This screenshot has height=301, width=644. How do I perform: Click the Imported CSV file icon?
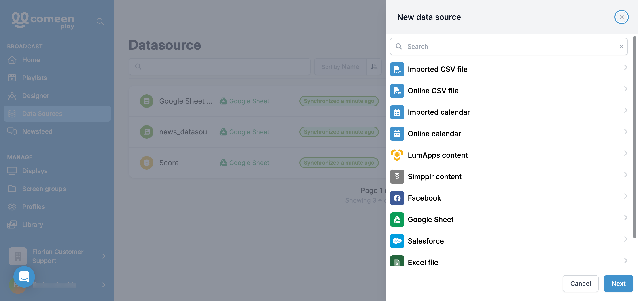click(397, 69)
